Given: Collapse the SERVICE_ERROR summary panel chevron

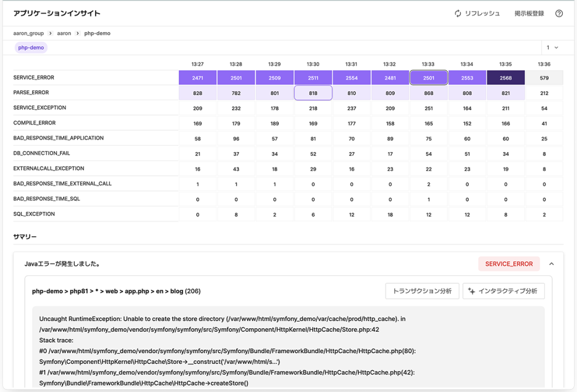Looking at the screenshot, I should 551,264.
